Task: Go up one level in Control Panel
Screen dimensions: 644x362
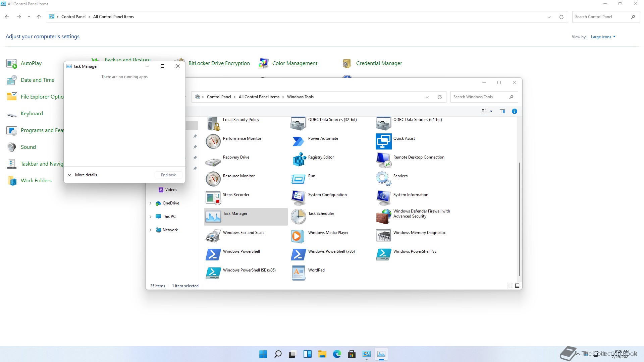Action: click(39, 17)
